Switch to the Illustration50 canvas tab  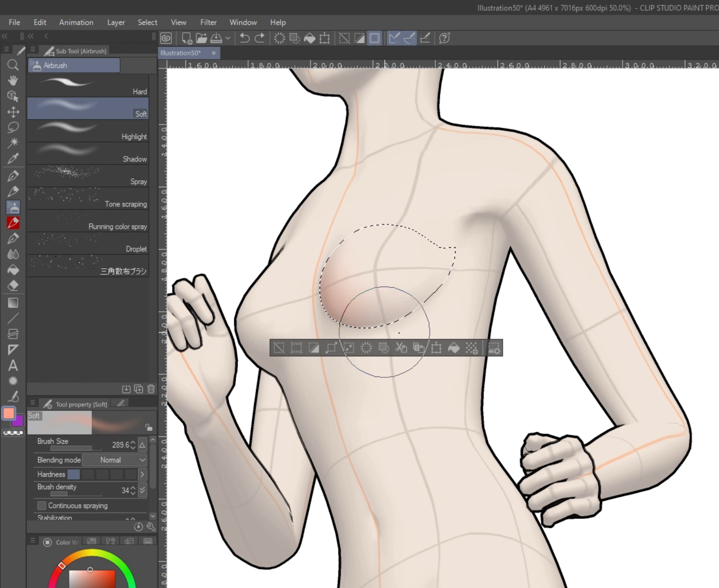coord(181,53)
